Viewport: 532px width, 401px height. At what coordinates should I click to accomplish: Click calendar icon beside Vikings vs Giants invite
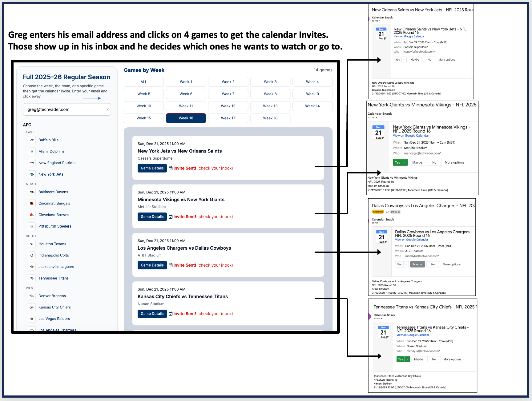tap(171, 217)
